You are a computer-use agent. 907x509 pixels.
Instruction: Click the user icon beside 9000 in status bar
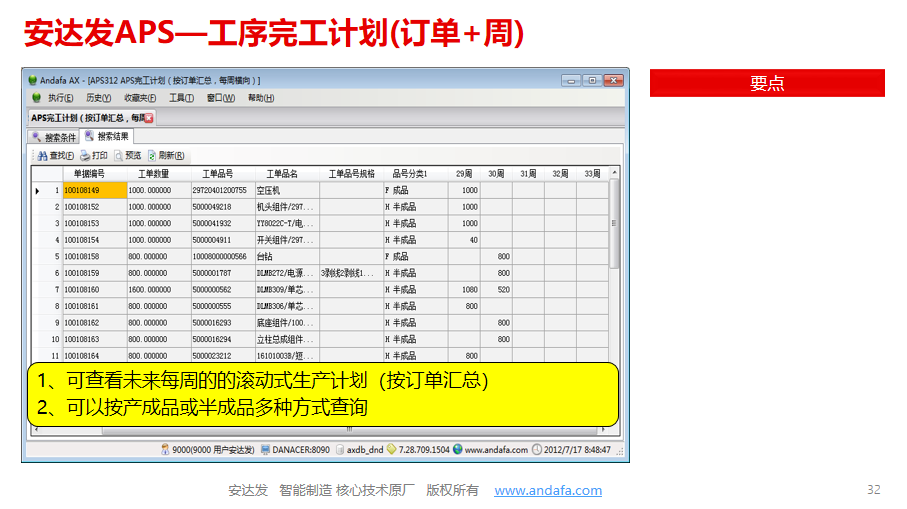point(165,449)
